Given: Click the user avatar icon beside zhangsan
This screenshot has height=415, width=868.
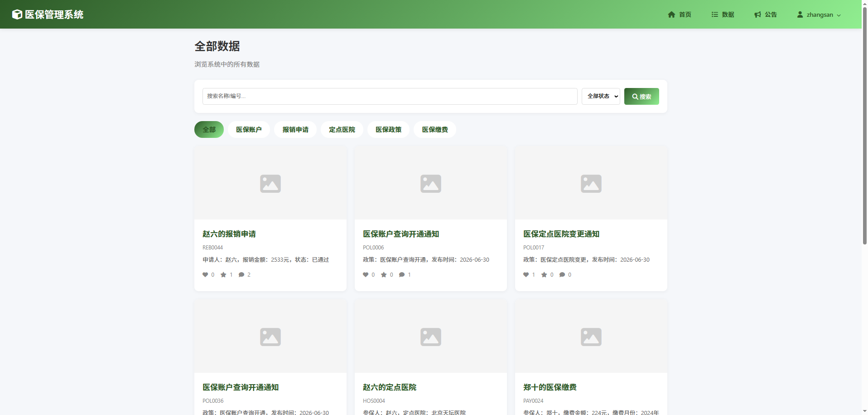Looking at the screenshot, I should tap(800, 15).
